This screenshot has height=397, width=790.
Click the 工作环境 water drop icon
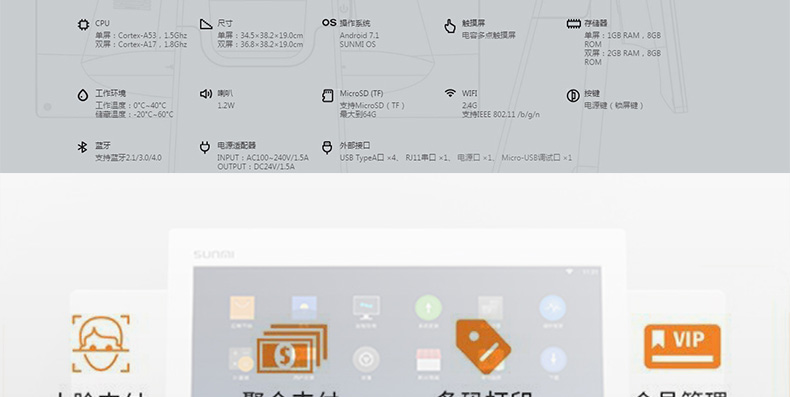pos(83,95)
